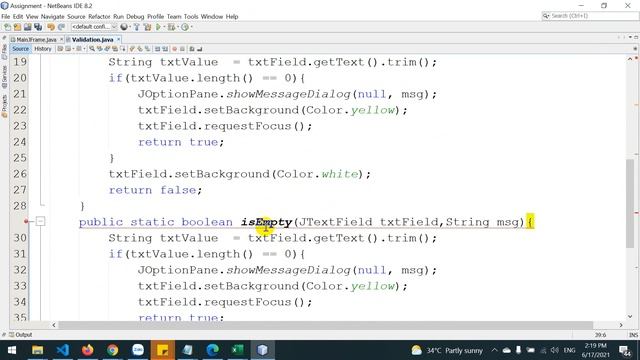Click the taskbar clock 2:19 PM
Image resolution: width=640 pixels, height=360 pixels.
pos(596,350)
